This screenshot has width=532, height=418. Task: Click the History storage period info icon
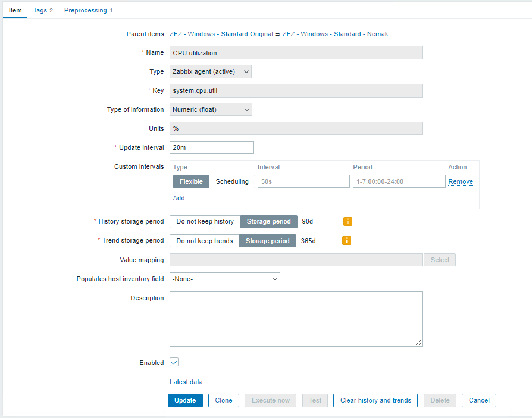tap(348, 221)
